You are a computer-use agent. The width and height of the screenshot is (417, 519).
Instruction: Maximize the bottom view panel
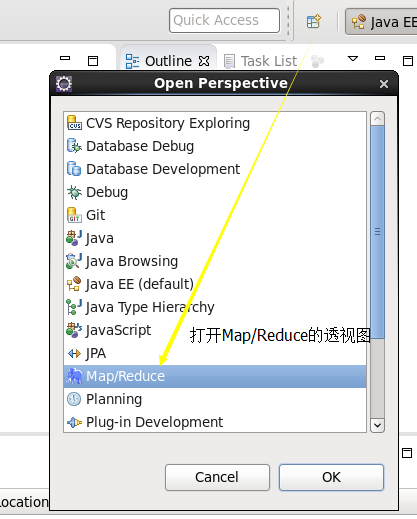pos(407,453)
